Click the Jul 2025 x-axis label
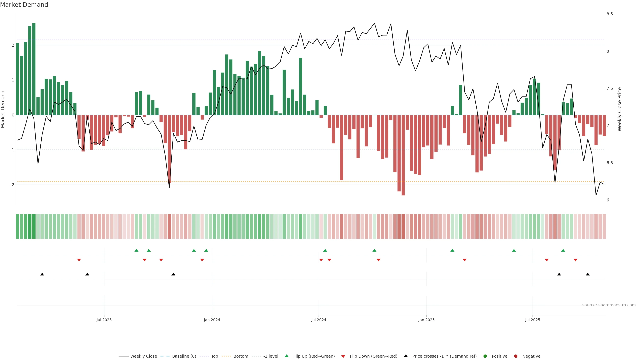 (532, 320)
